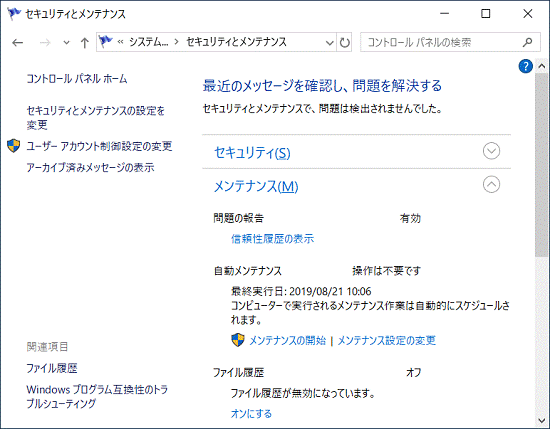Viewport: 550px width, 429px height.
Task: Open recent locations dropdown arrow
Action: point(66,43)
